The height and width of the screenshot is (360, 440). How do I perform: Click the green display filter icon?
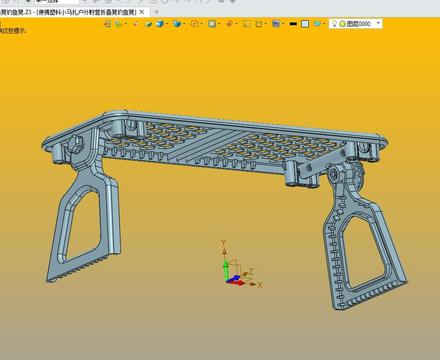pyautogui.click(x=118, y=24)
